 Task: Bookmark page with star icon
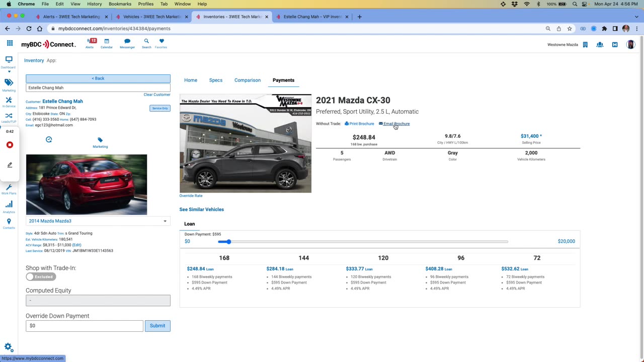tap(570, 29)
